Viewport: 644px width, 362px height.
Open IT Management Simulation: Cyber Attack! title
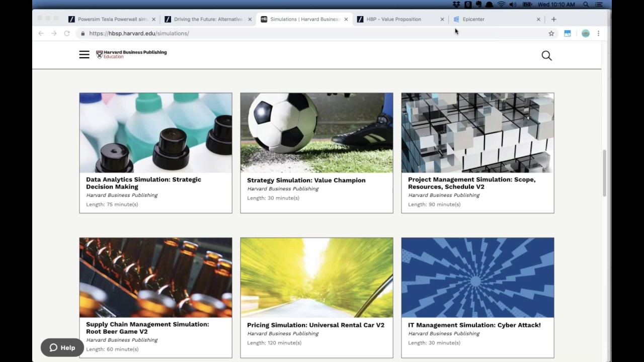(474, 325)
